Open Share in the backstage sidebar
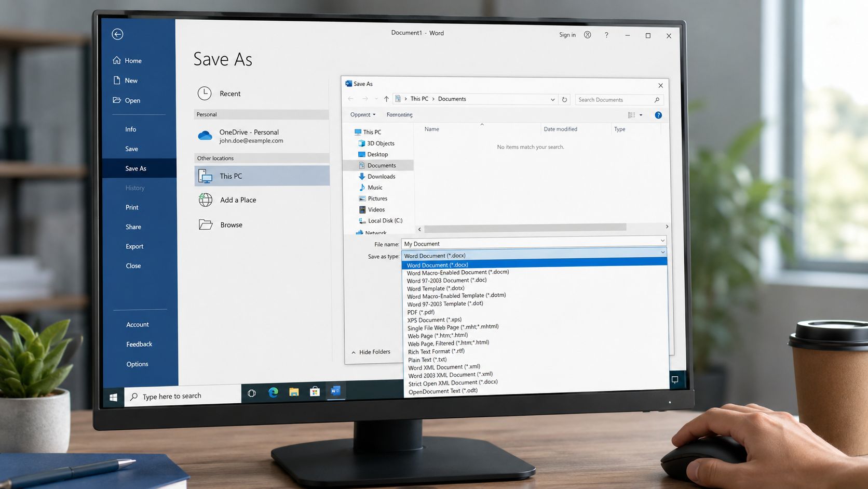The width and height of the screenshot is (868, 489). 133,227
